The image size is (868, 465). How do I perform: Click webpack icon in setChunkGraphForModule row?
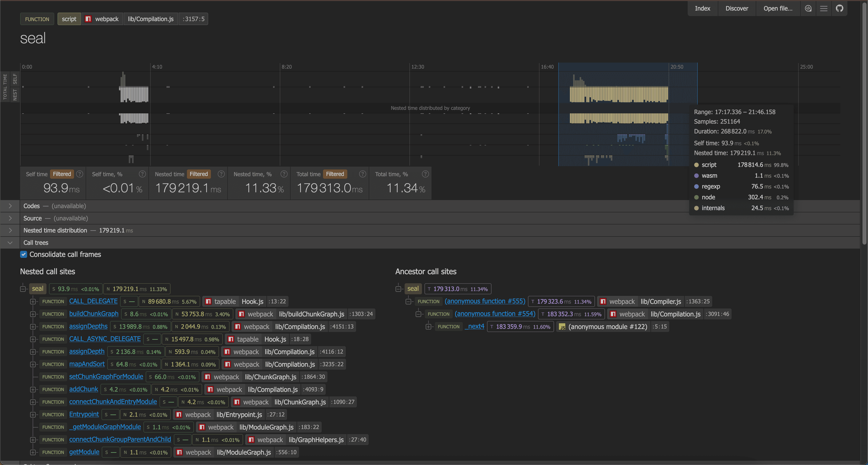point(207,377)
